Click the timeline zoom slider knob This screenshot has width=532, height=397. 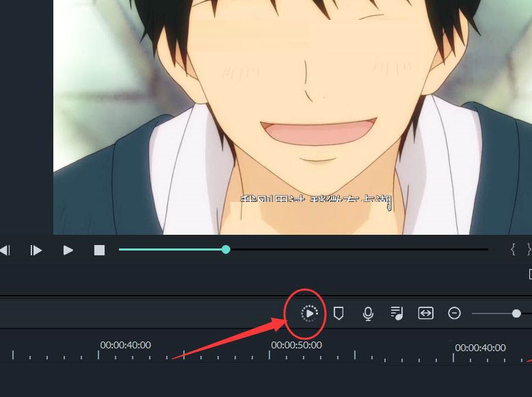click(516, 313)
